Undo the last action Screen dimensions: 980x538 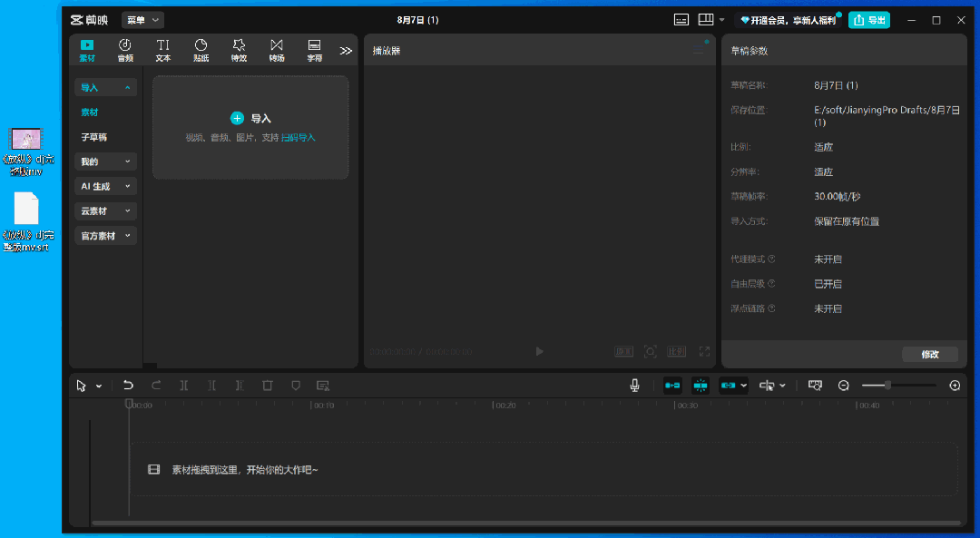(x=128, y=386)
